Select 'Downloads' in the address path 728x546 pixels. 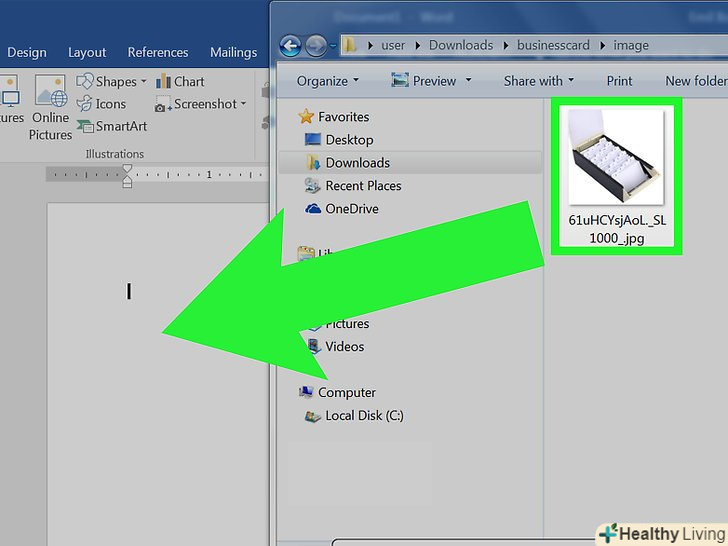(461, 45)
